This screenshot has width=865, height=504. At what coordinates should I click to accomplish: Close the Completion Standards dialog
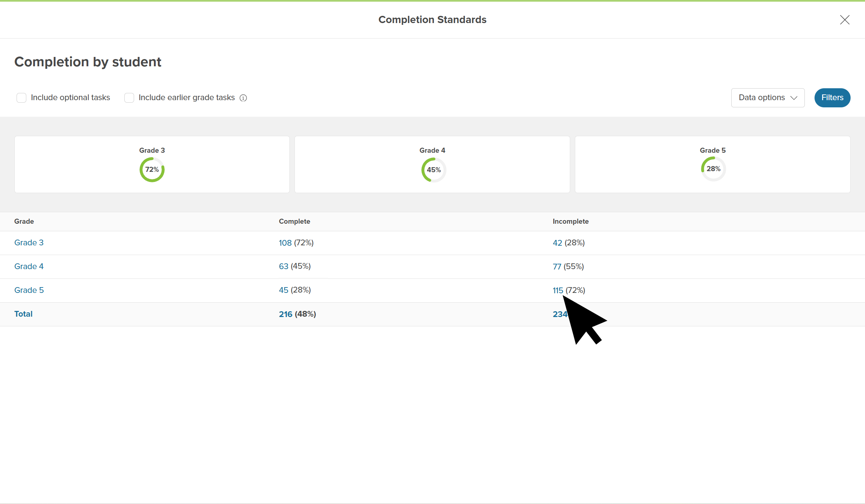[844, 20]
